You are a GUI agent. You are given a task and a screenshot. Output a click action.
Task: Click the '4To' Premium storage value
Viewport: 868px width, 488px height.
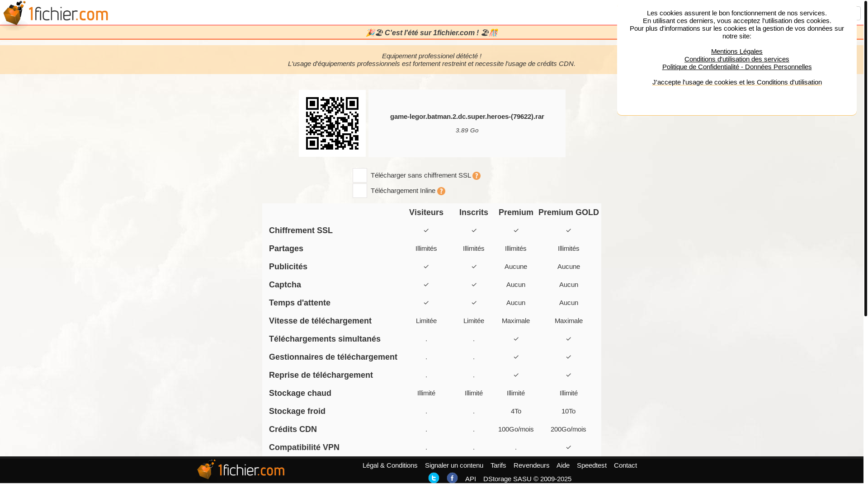(x=516, y=411)
